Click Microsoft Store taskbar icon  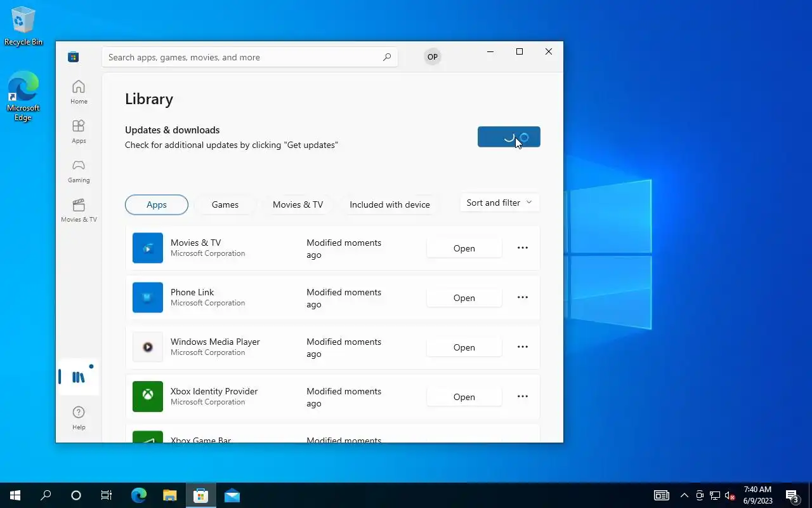click(x=201, y=495)
